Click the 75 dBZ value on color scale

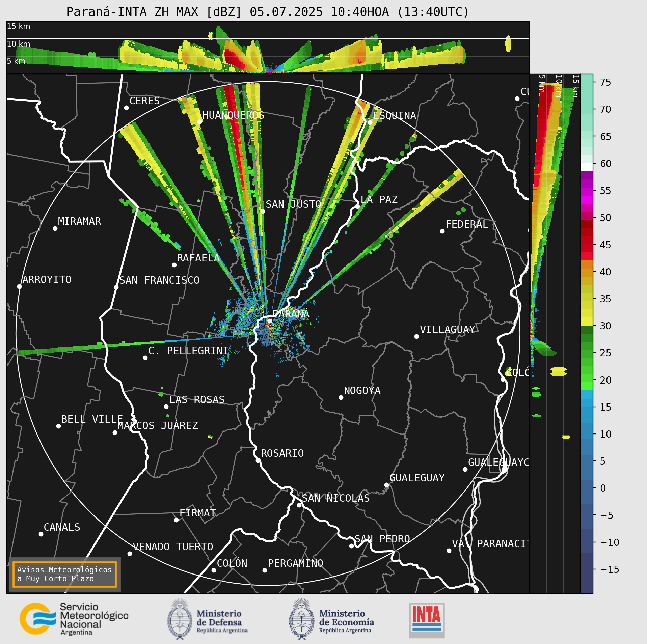605,82
